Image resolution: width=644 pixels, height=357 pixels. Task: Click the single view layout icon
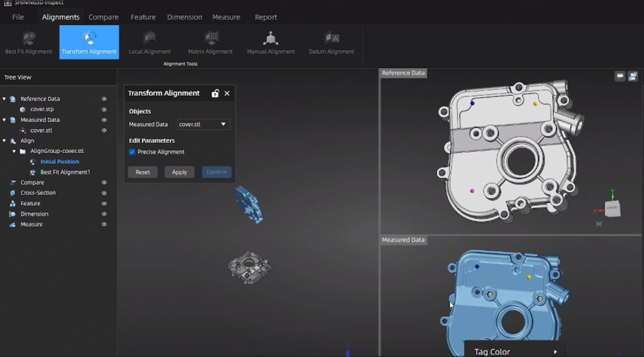coord(620,76)
